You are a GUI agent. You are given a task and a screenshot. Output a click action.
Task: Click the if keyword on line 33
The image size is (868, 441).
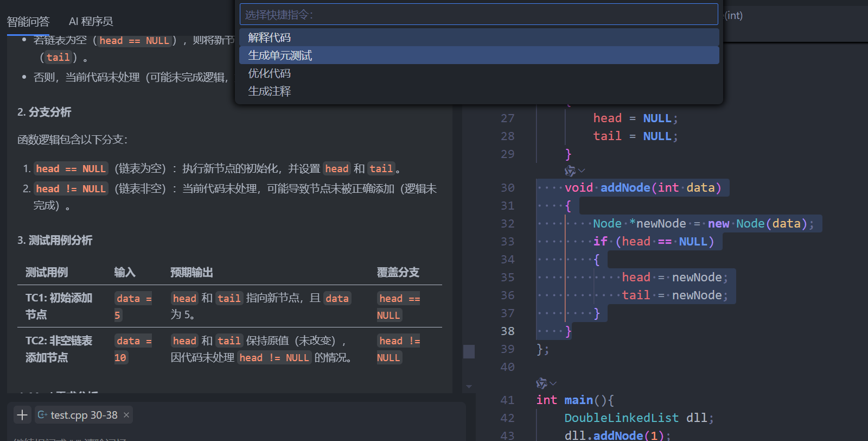[601, 242]
